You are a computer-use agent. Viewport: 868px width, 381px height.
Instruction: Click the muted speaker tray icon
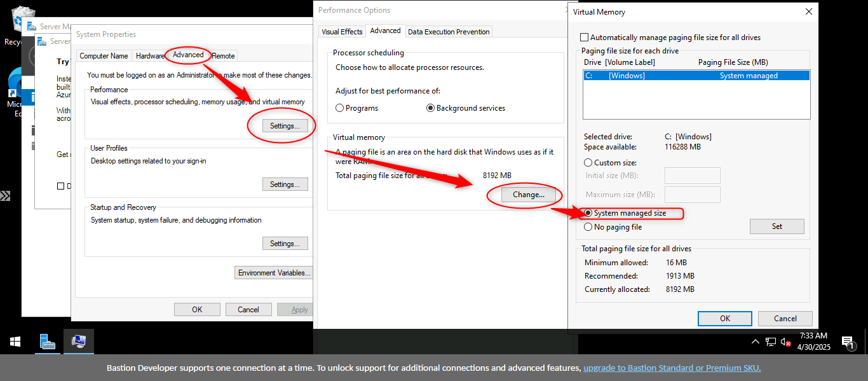786,342
